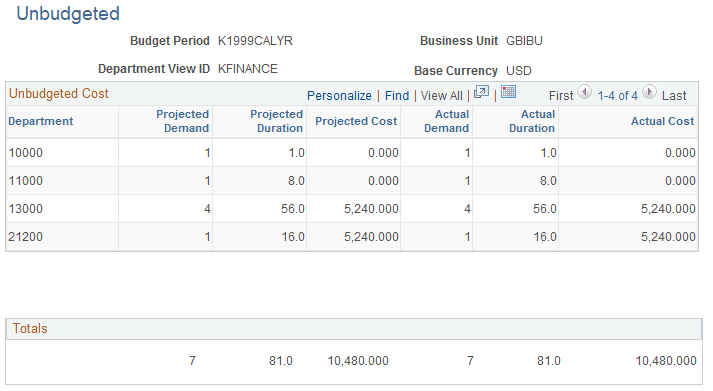Sort by Projected Cost column header

356,121
